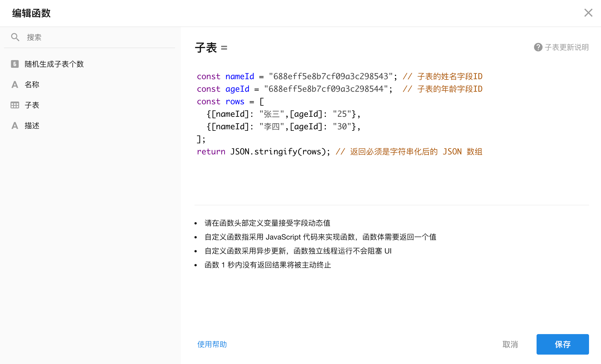Close the 编辑函数 dialog
Image resolution: width=601 pixels, height=364 pixels.
tap(588, 13)
